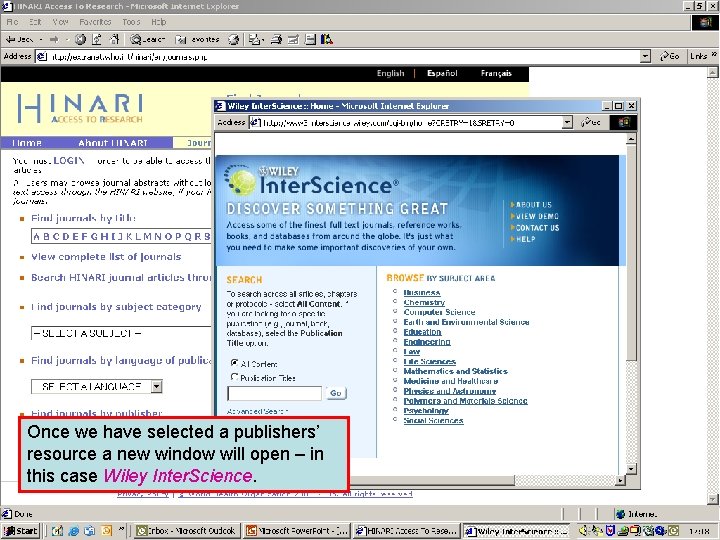Open Favorites in the IE toolbar

tap(197, 39)
